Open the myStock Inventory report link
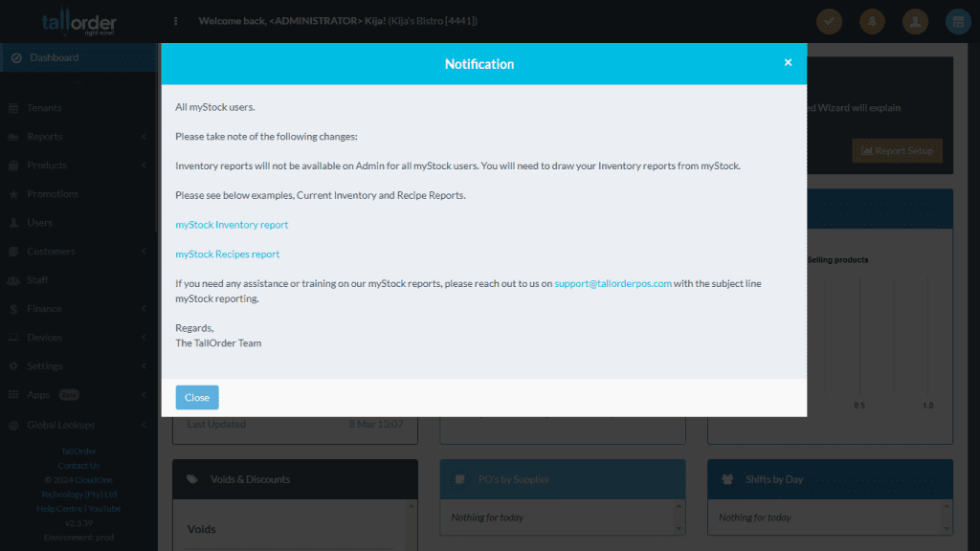Screen dimensions: 980x551 coord(232,225)
